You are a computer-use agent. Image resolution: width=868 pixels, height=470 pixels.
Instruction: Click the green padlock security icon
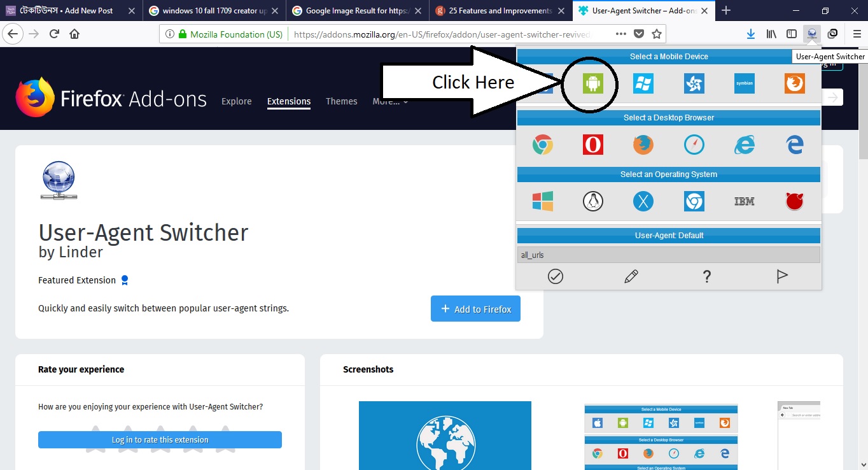183,34
